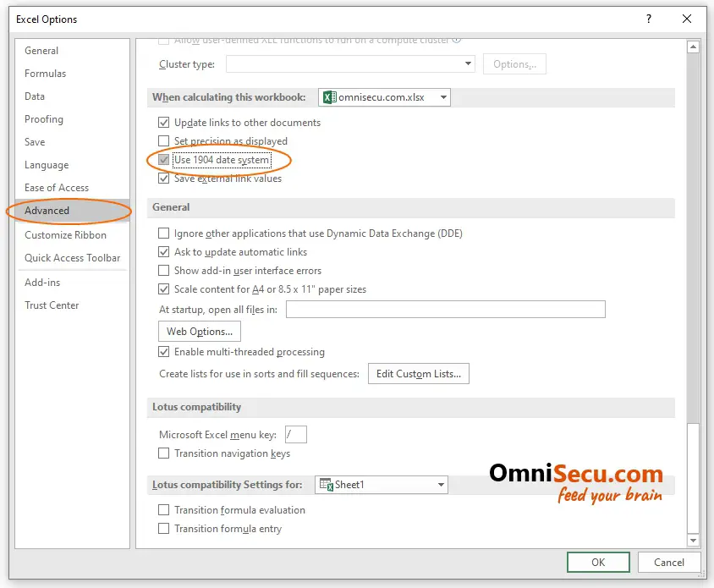Toggle Scale content for A4 paper sizes

click(x=163, y=289)
